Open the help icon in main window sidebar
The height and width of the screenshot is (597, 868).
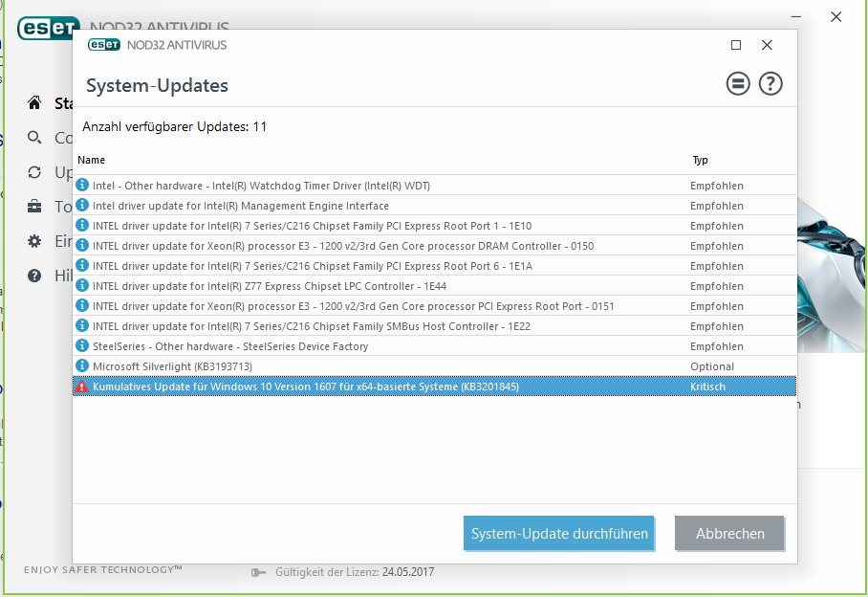tap(34, 276)
